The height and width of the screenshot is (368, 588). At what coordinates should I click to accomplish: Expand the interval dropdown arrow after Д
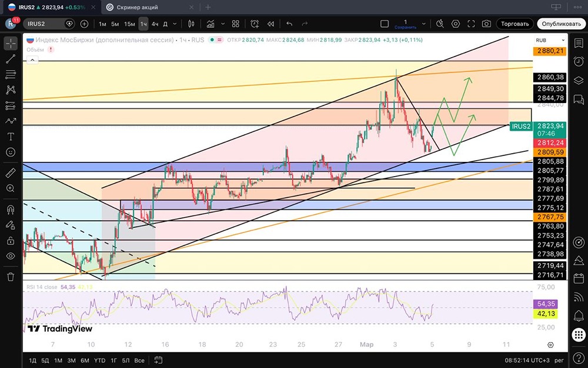coord(176,24)
